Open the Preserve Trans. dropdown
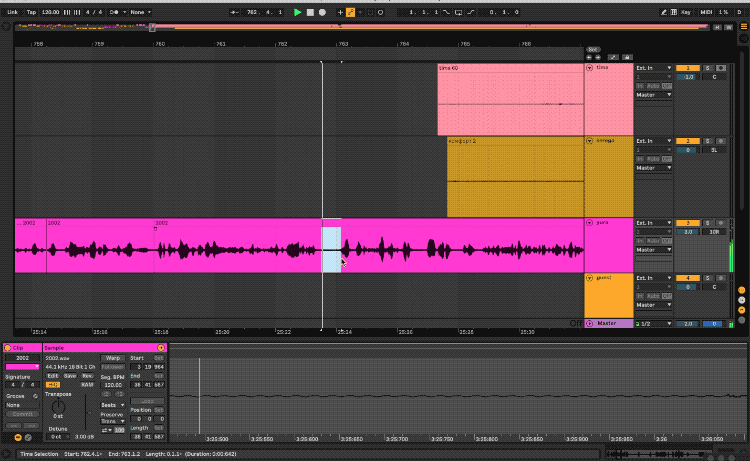The height and width of the screenshot is (461, 750). [113, 421]
